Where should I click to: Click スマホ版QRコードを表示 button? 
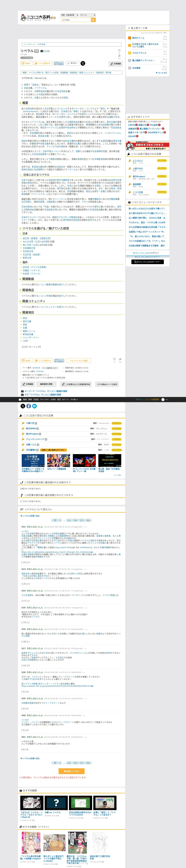point(107,384)
